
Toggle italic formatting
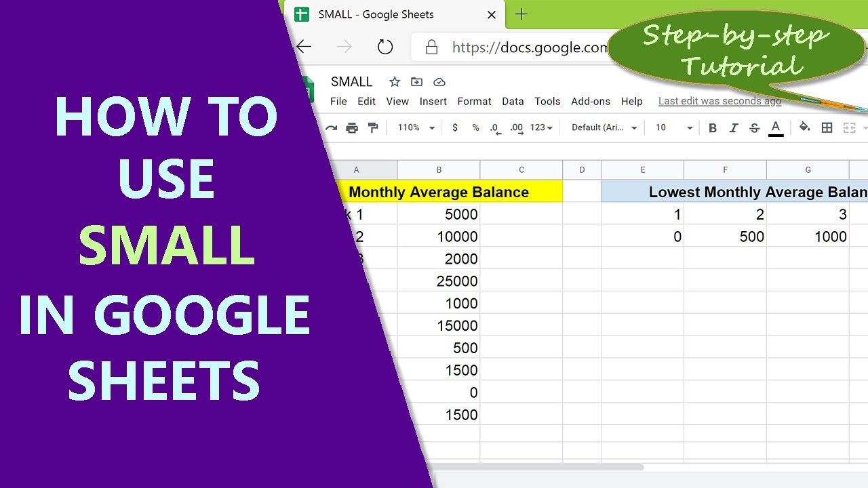click(734, 127)
